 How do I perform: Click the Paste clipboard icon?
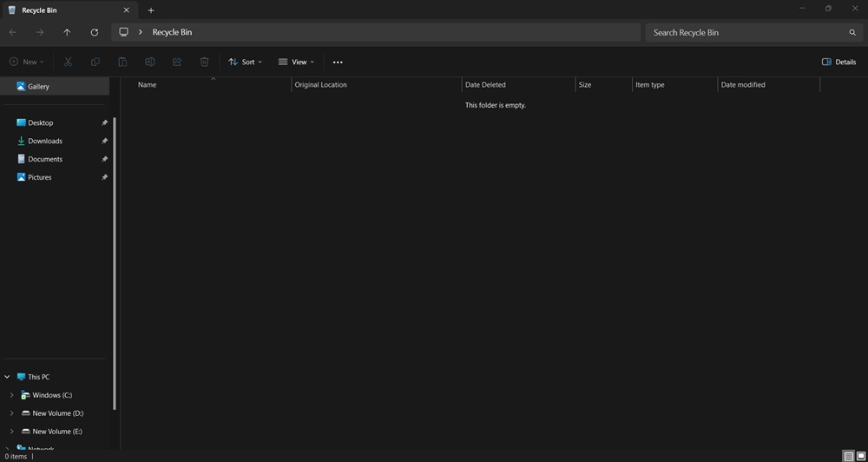pyautogui.click(x=122, y=62)
